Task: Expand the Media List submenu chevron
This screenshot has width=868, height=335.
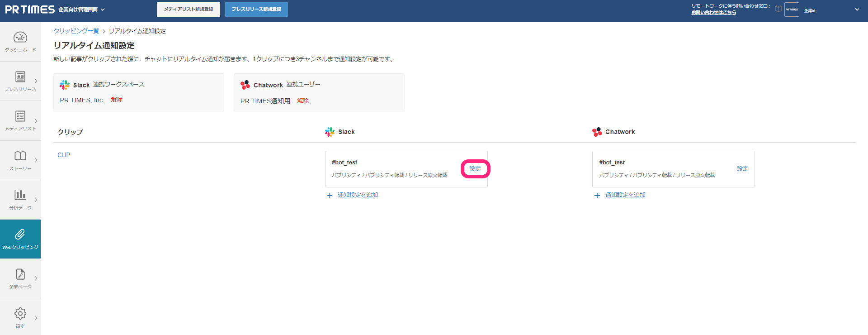Action: [36, 121]
